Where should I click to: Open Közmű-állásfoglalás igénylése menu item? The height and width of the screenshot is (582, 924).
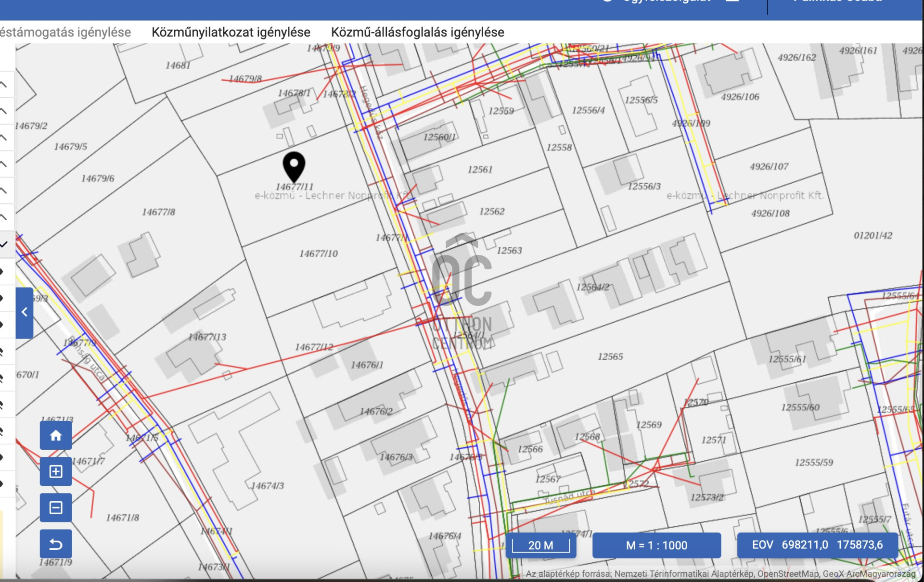417,32
